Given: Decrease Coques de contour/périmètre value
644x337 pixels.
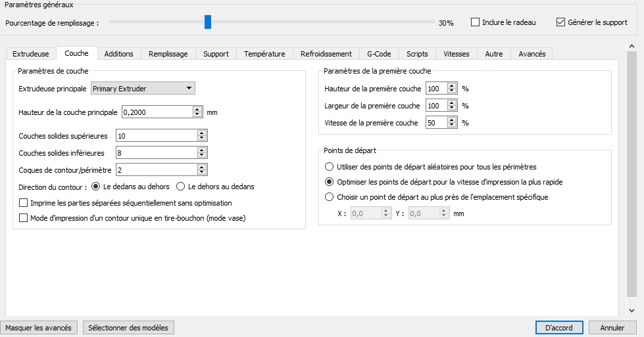Looking at the screenshot, I should coord(202,173).
